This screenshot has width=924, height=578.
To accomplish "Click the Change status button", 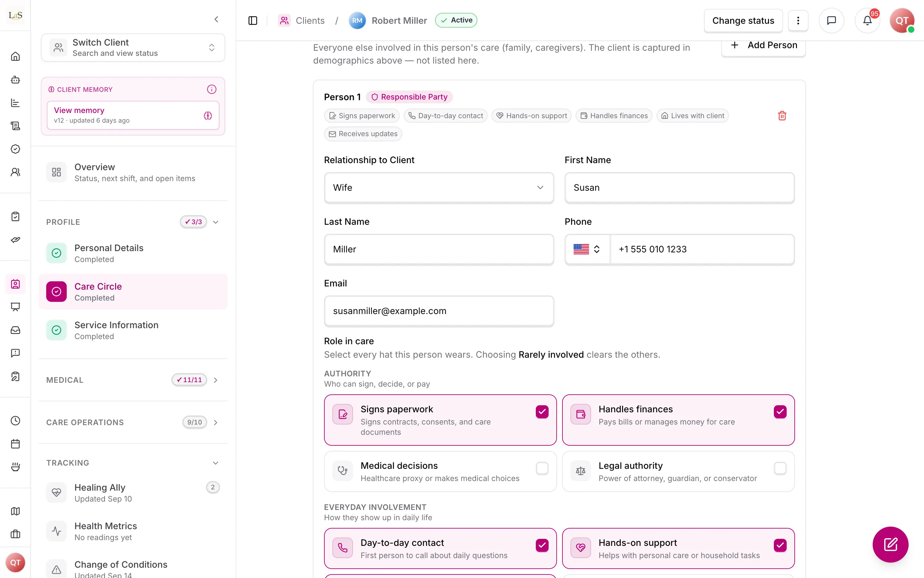I will 743,21.
